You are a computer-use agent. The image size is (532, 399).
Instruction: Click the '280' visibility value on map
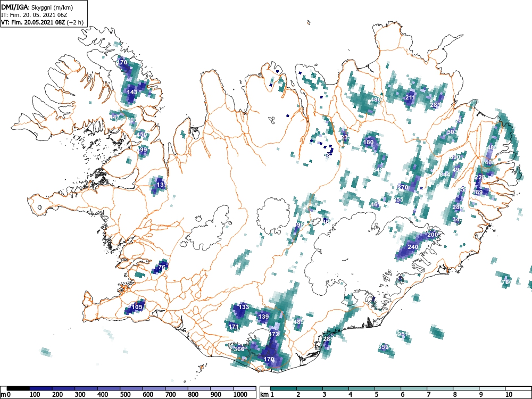point(458,207)
